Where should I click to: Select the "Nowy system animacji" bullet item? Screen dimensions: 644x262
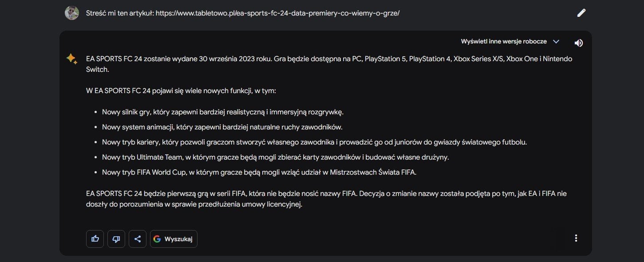222,127
